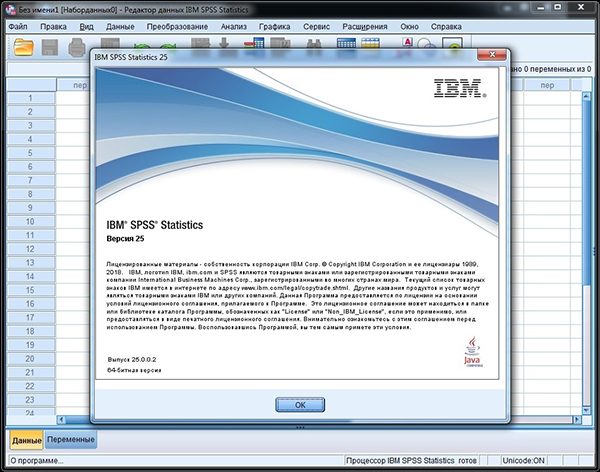Minimize the SPSS Data Editor window
Viewport: 600px width, 472px height.
point(540,7)
